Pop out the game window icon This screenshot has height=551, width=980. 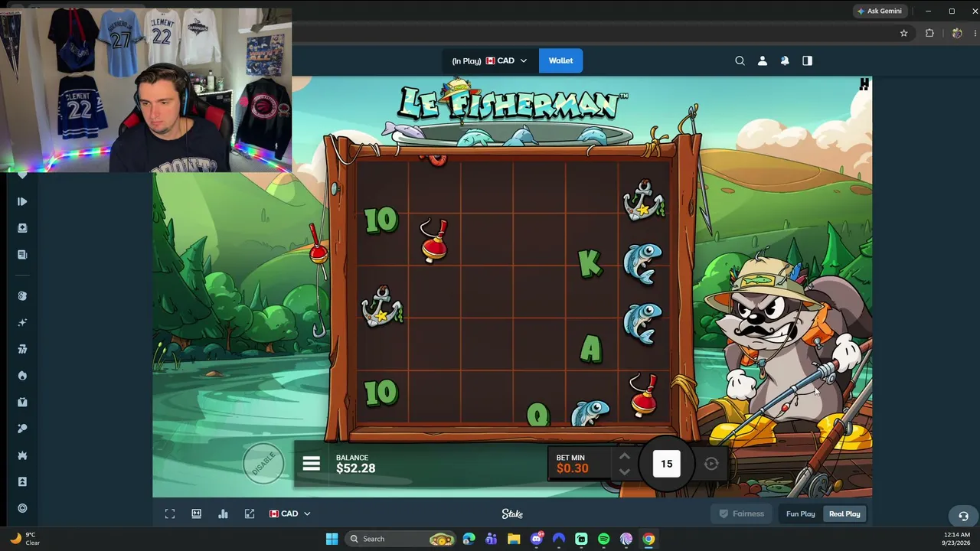tap(249, 514)
